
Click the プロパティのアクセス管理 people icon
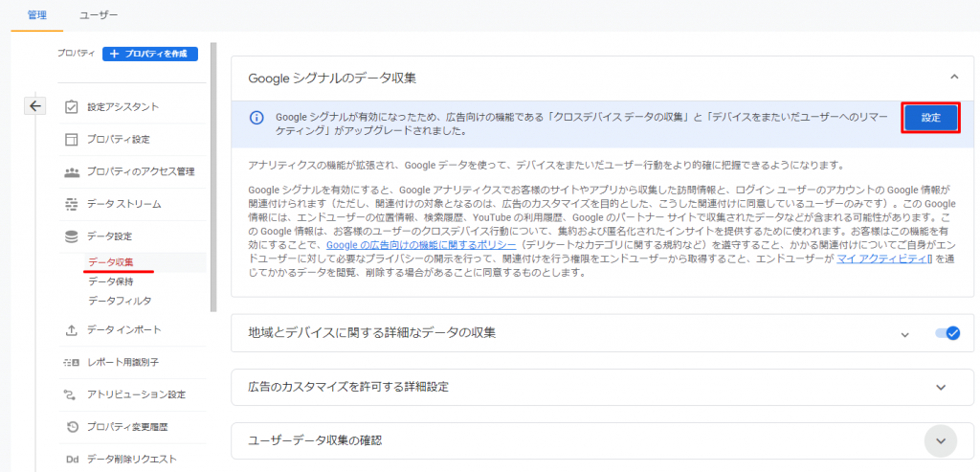[x=72, y=172]
